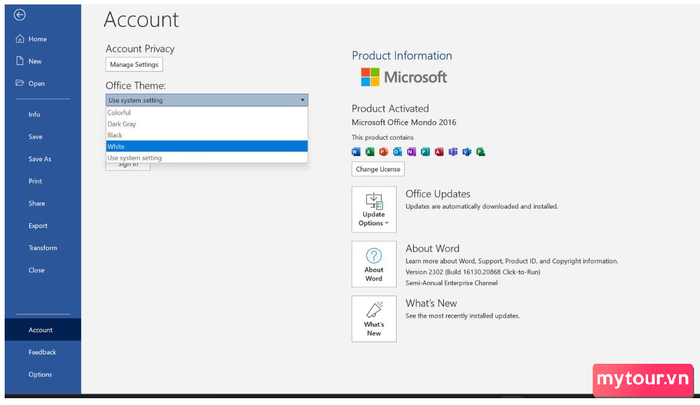
Task: Open Share in Backstage sidebar
Action: coord(43,203)
